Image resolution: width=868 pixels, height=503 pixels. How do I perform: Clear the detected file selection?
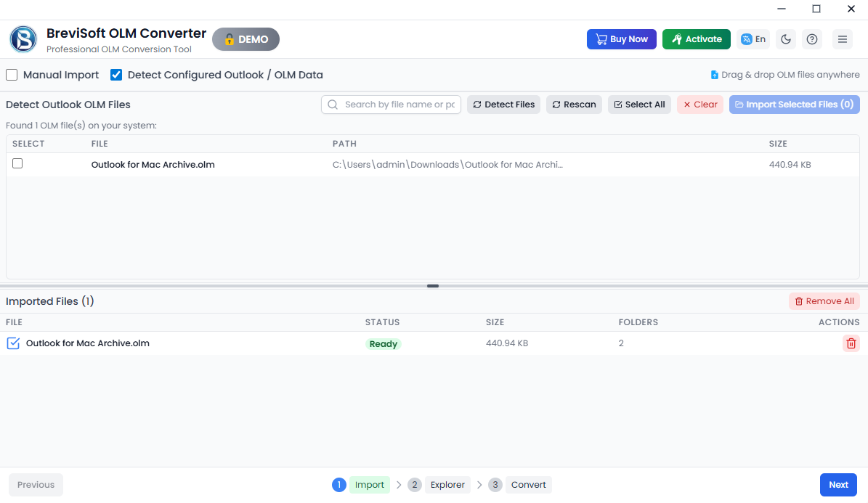[700, 105]
